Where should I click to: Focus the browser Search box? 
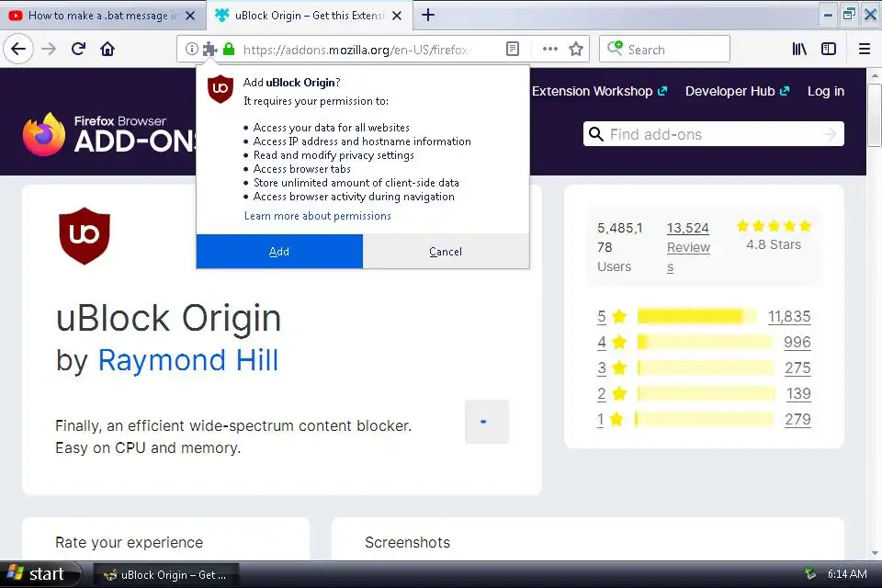664,49
